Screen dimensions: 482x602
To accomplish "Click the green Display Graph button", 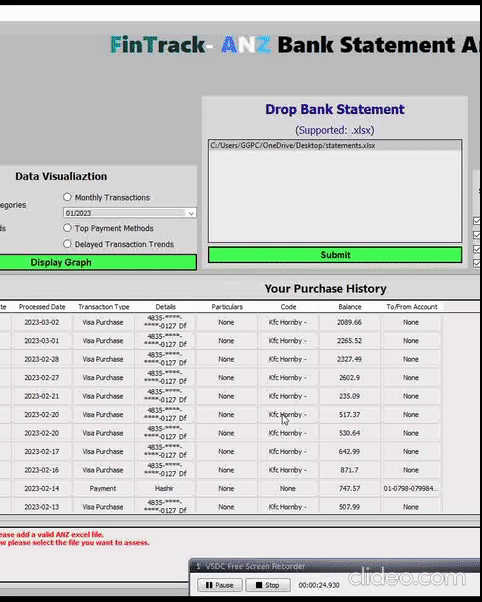I will 98,263.
